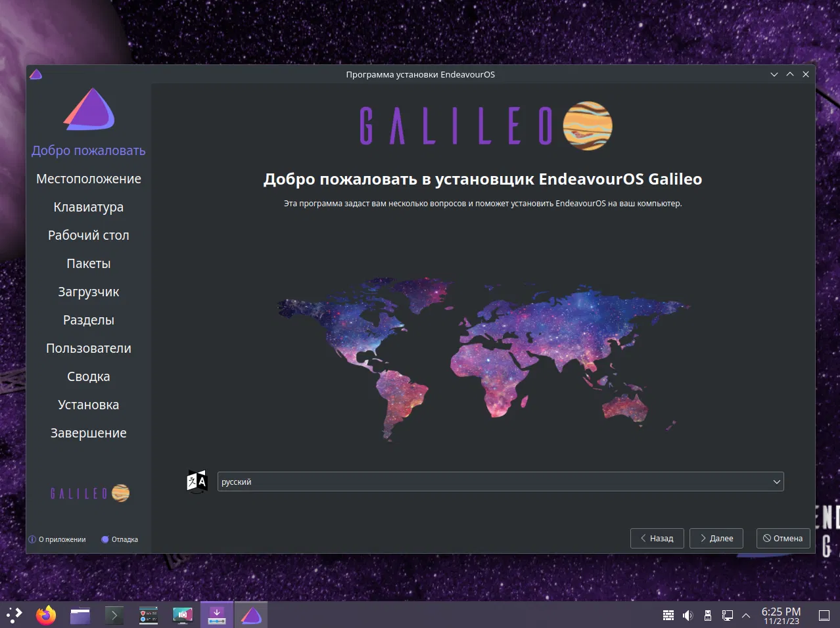
Task: Cancel installation with Отмена button
Action: (783, 538)
